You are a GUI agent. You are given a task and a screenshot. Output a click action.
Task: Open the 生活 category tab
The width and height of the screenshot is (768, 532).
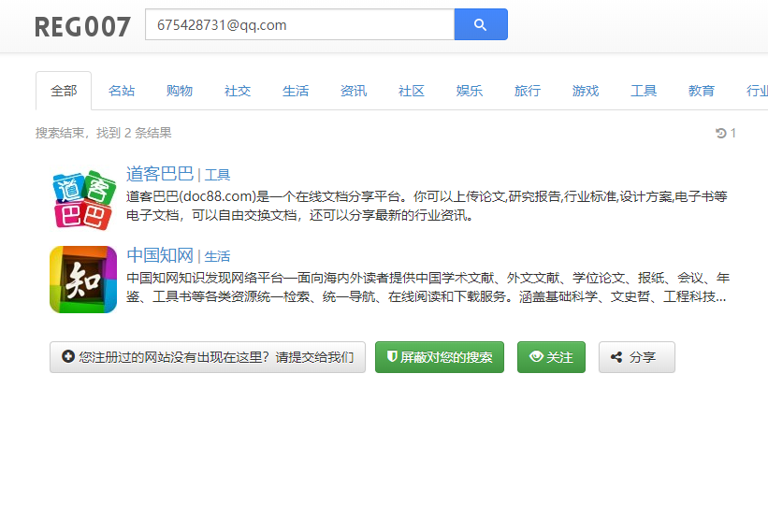[296, 91]
